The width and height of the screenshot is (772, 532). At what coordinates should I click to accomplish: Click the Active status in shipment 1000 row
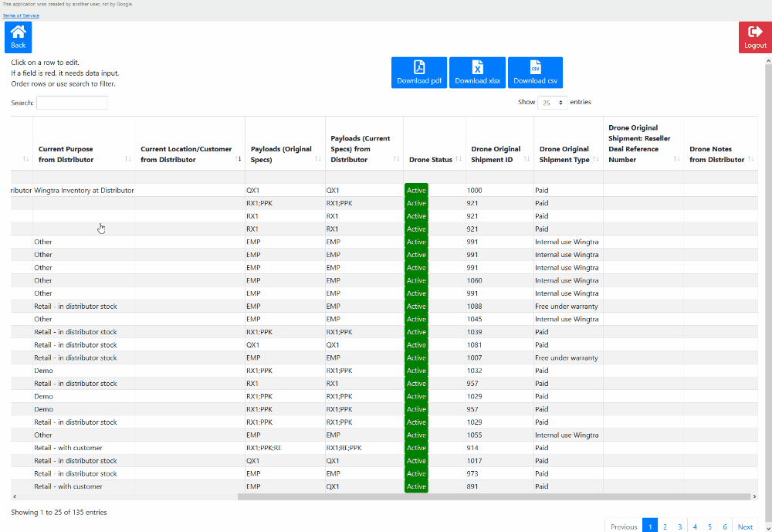coord(416,190)
